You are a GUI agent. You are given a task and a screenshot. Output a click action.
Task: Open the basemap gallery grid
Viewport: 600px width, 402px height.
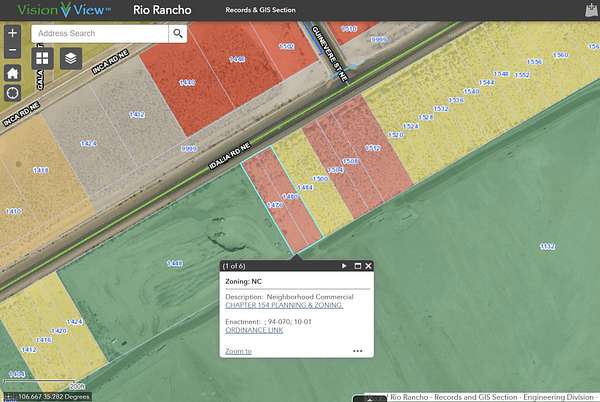click(x=43, y=58)
